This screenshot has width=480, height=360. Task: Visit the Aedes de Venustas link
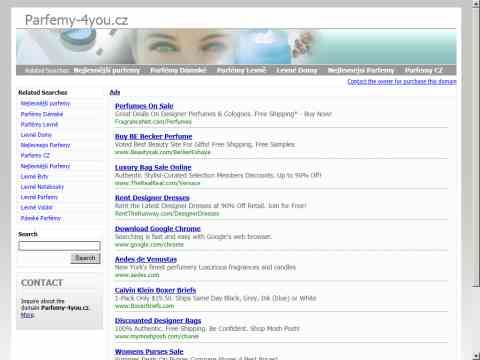coord(146,259)
